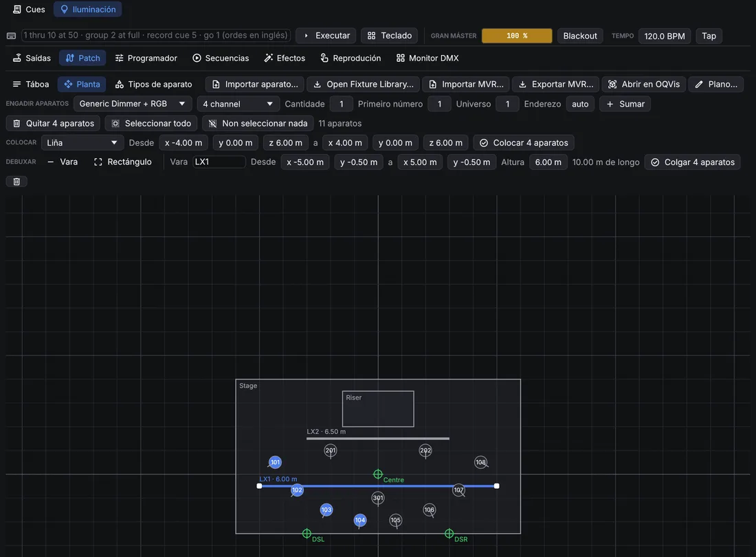Select fixture 201 under the LX2 bar
756x557 pixels.
(331, 450)
